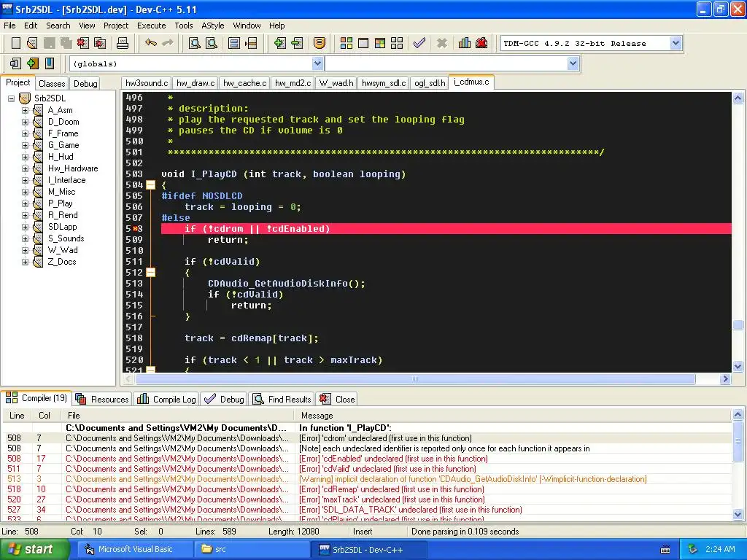Open the AStyle menu

212,26
